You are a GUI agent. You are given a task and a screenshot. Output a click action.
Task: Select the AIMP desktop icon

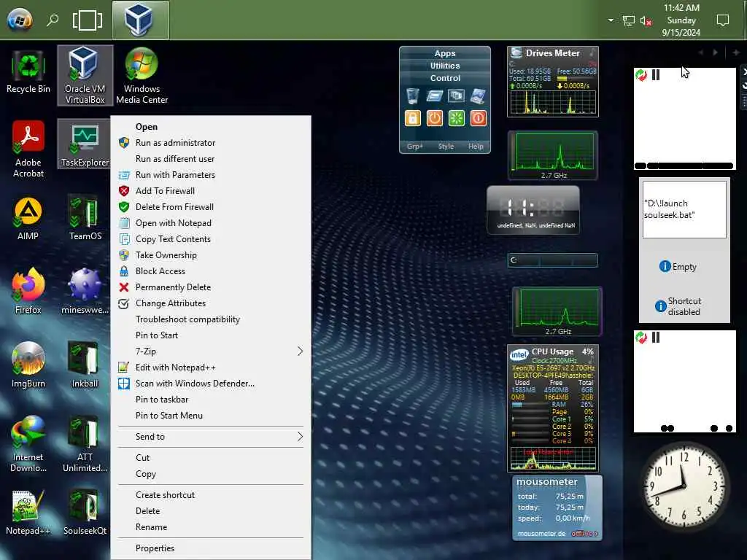[28, 218]
